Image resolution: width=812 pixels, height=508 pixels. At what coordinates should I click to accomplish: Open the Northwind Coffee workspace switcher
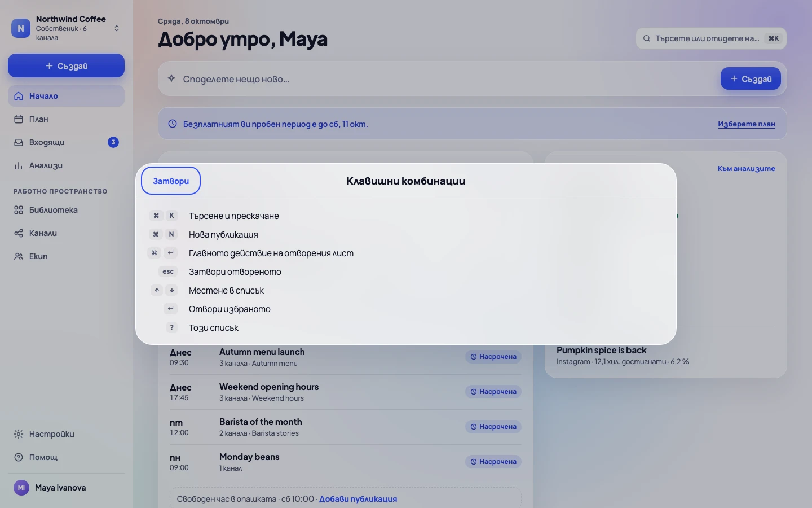(66, 28)
